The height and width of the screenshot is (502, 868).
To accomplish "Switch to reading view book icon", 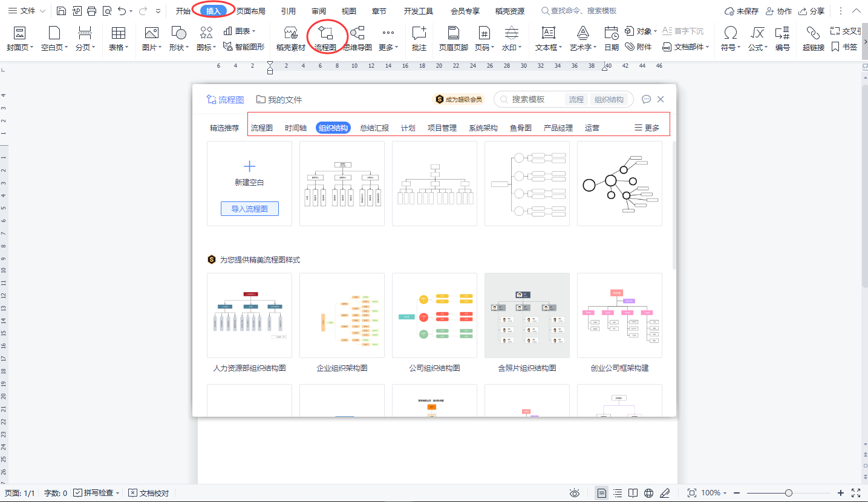I will click(633, 493).
